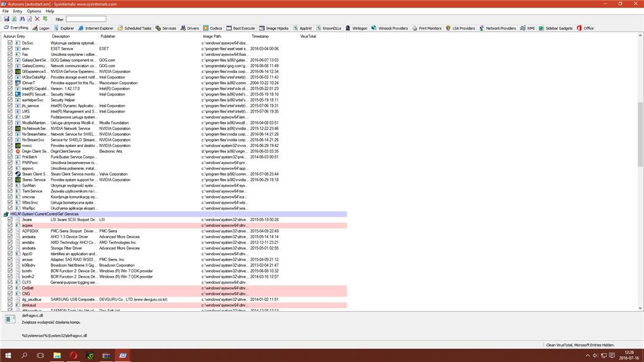Click inside the Filter input field
Screen dimensions: 644x362
click(x=86, y=19)
